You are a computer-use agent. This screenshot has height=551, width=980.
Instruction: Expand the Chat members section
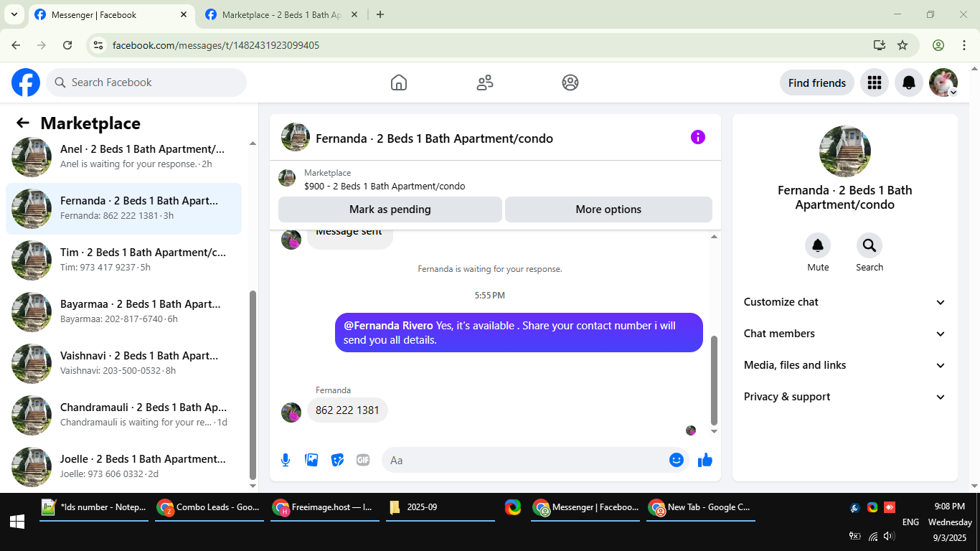[x=845, y=334]
